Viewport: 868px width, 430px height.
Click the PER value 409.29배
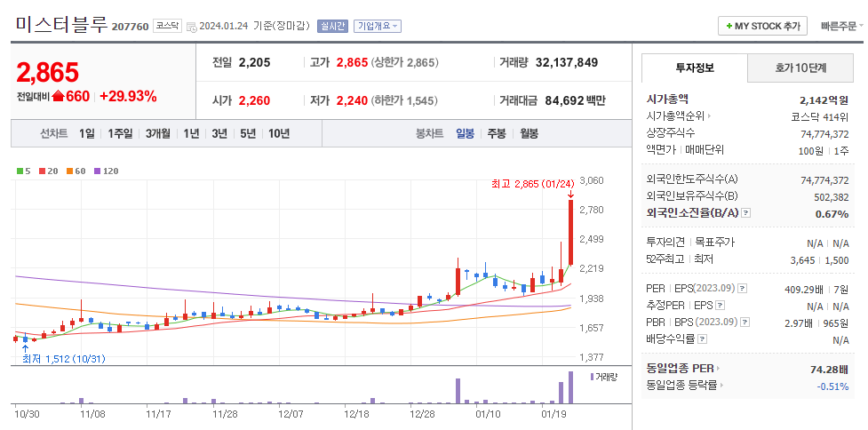pos(804,290)
